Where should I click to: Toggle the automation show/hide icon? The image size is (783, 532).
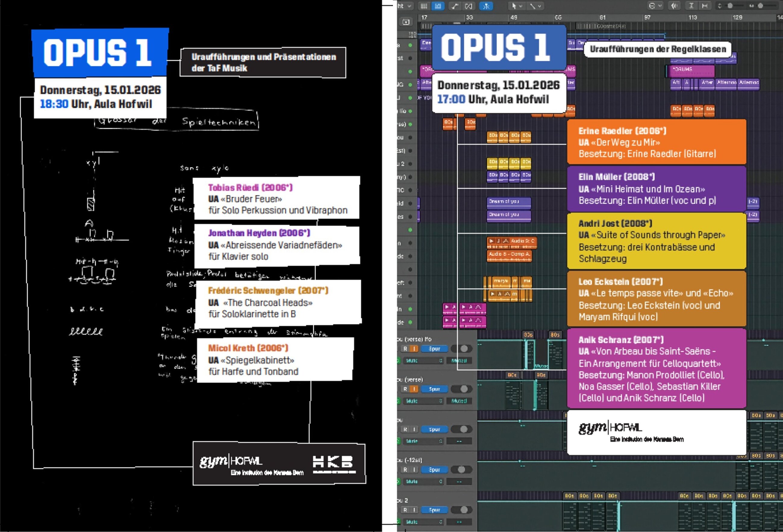pyautogui.click(x=454, y=6)
